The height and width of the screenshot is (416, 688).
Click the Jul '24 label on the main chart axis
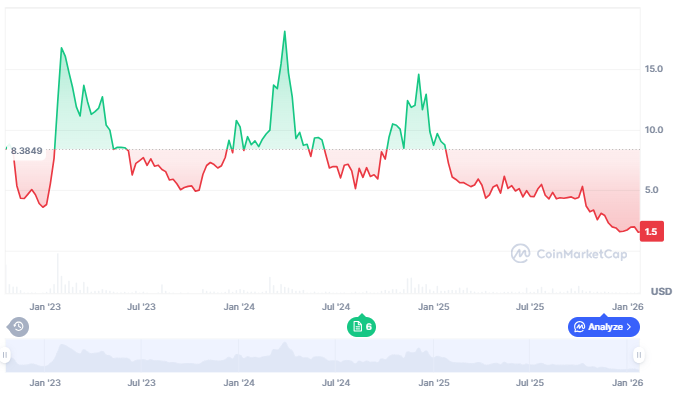pos(337,307)
